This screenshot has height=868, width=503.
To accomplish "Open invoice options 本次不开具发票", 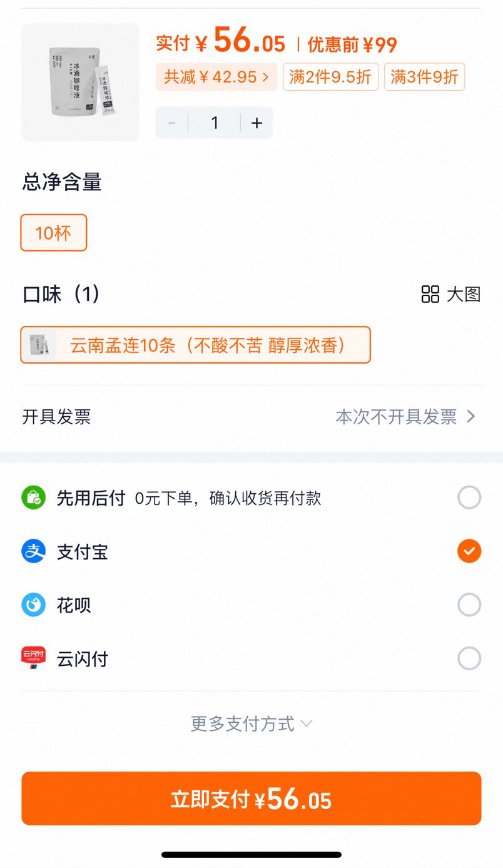I will coord(405,417).
